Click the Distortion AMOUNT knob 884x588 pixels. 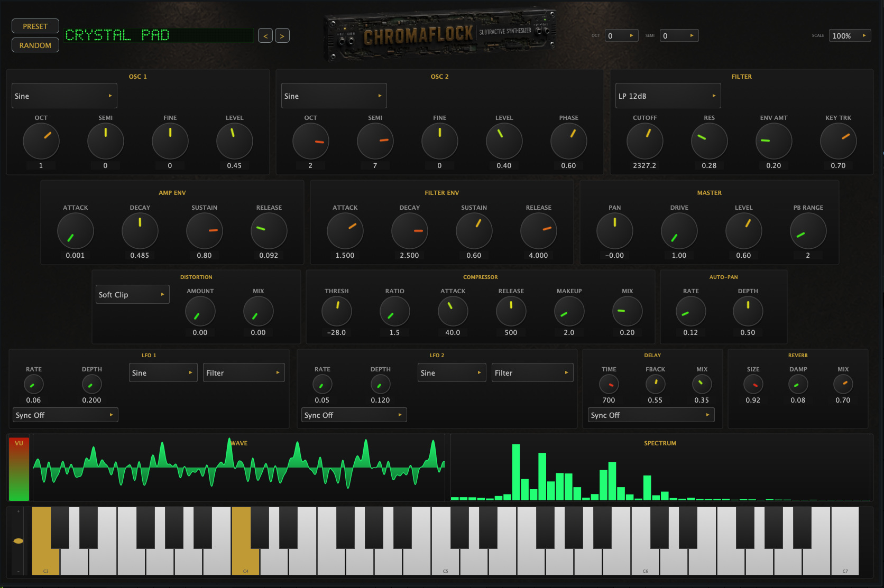[x=200, y=311]
